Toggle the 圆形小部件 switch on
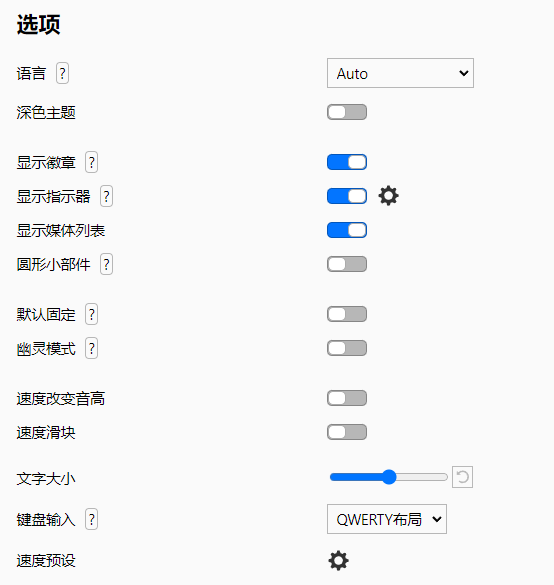 point(347,264)
